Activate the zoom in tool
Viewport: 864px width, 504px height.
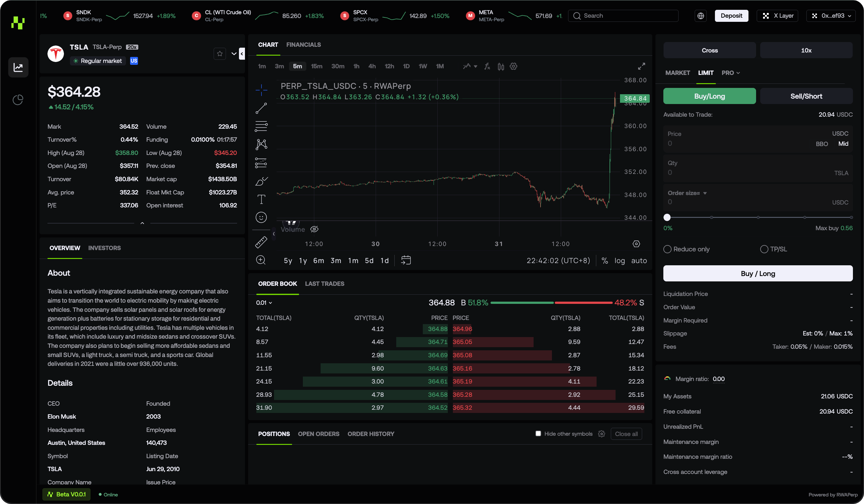[261, 260]
